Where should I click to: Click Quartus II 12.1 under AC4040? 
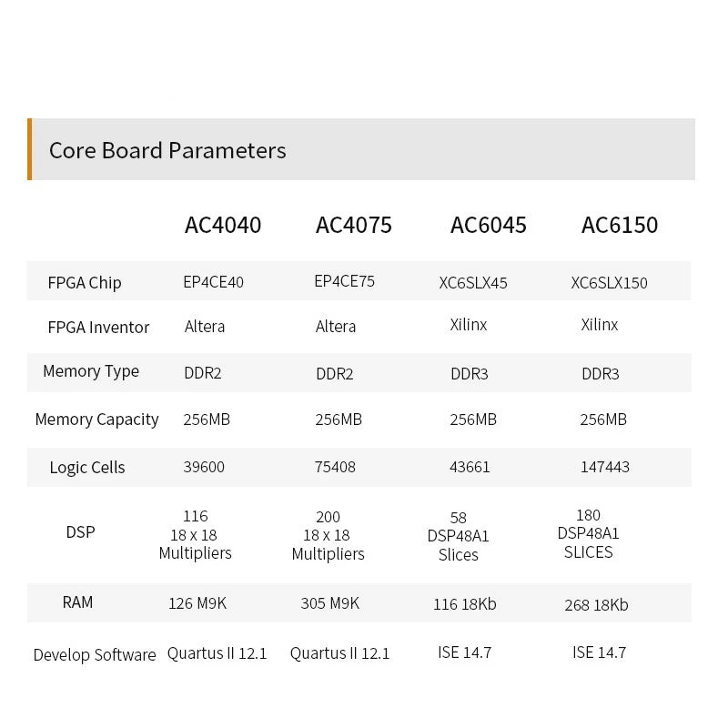click(217, 653)
